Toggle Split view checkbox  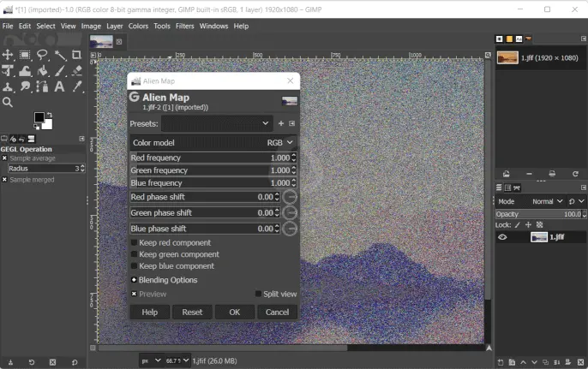pyautogui.click(x=258, y=294)
